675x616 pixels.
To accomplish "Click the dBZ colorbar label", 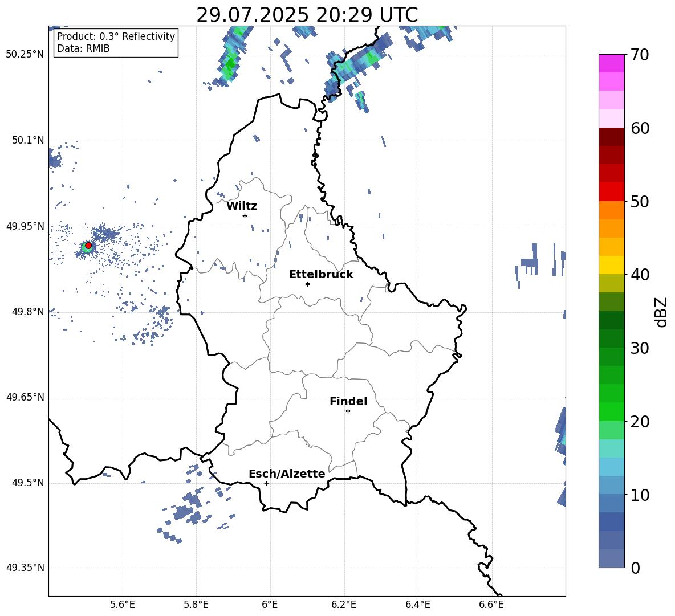I will point(662,312).
